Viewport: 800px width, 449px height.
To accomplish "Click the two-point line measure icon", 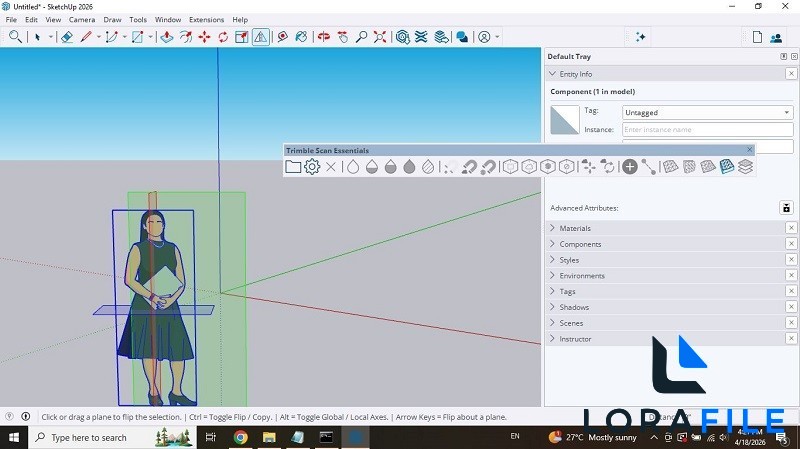I will pyautogui.click(x=648, y=167).
